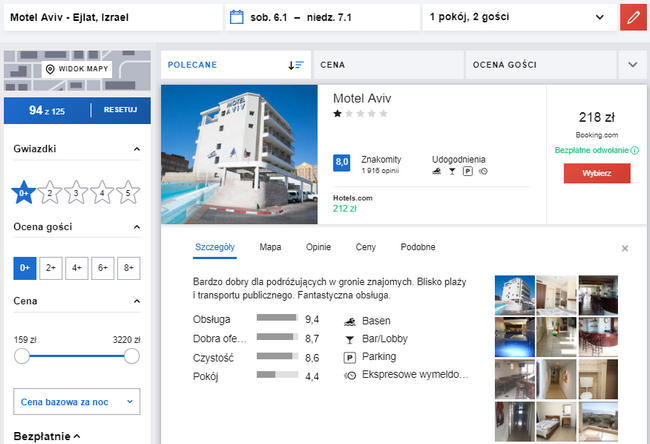650x444 pixels.
Task: Click the pool amenity icon under Udogodnienia
Action: [437, 171]
